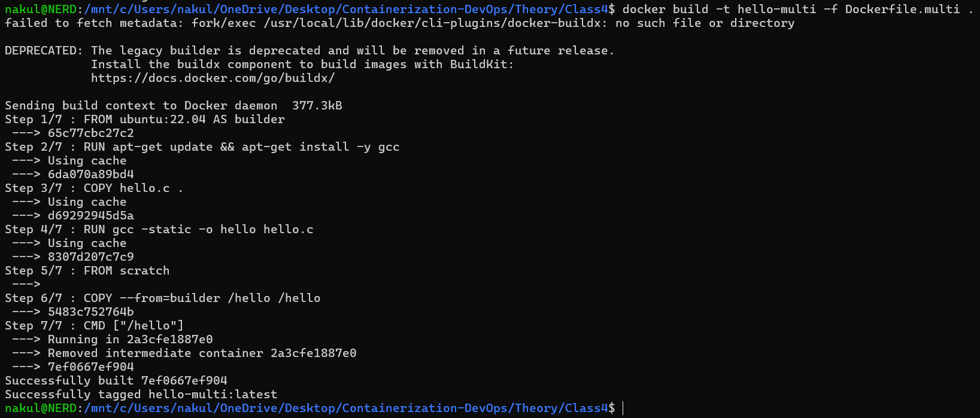Click the cursor at the bottom prompt
Viewport: 980px width, 418px height.
coord(623,408)
